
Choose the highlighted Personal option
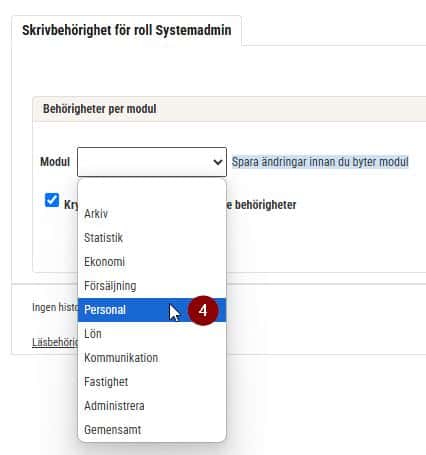(x=152, y=310)
